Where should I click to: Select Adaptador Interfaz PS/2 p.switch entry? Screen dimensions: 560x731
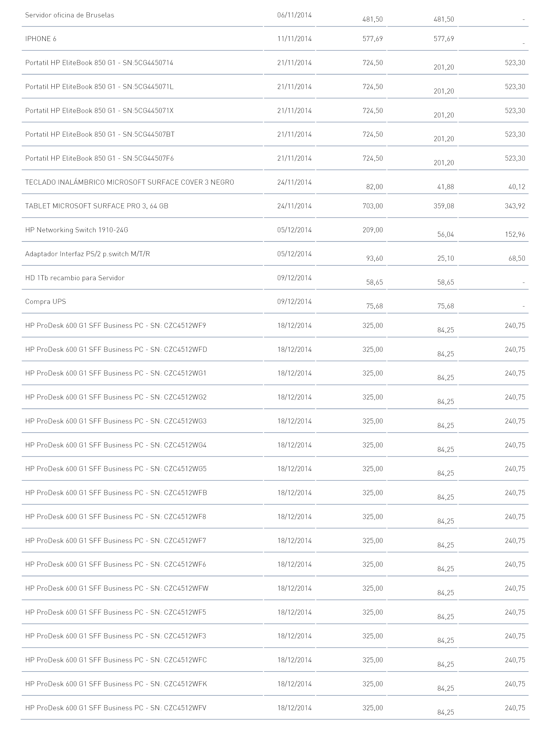pos(88,254)
